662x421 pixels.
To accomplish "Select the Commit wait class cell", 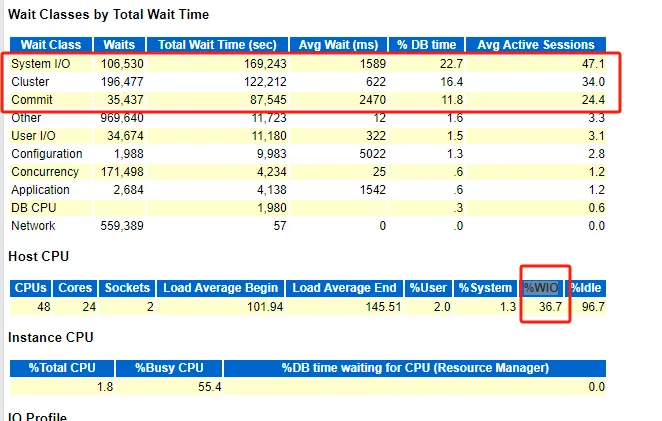I will pyautogui.click(x=32, y=100).
